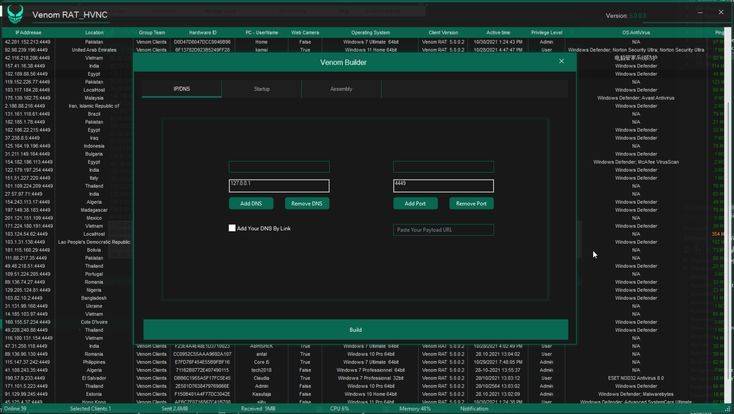Select the Philippines location row
Image resolution: width=734 pixels, height=414 pixels.
(94, 362)
